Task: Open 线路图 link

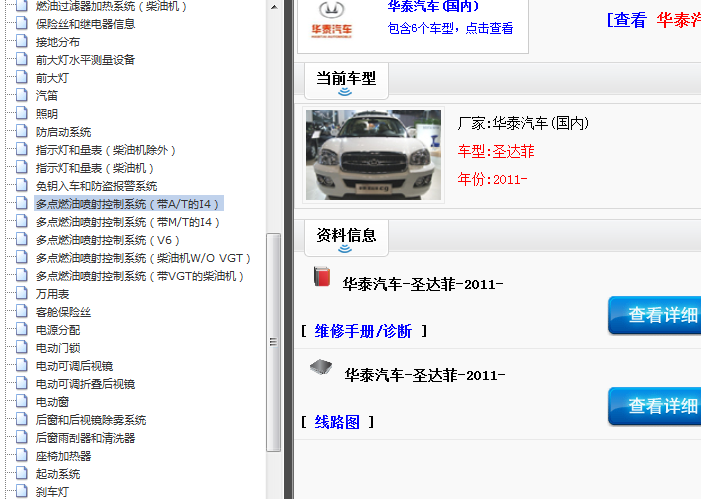Action: point(337,422)
